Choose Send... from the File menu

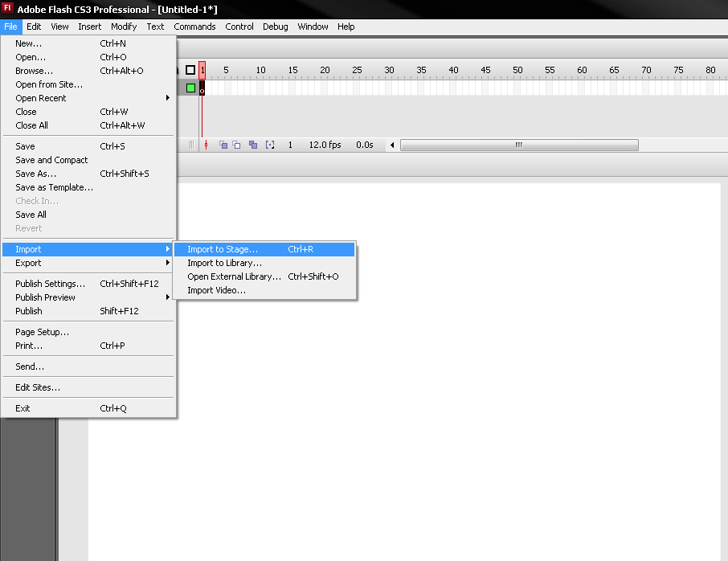pos(88,366)
